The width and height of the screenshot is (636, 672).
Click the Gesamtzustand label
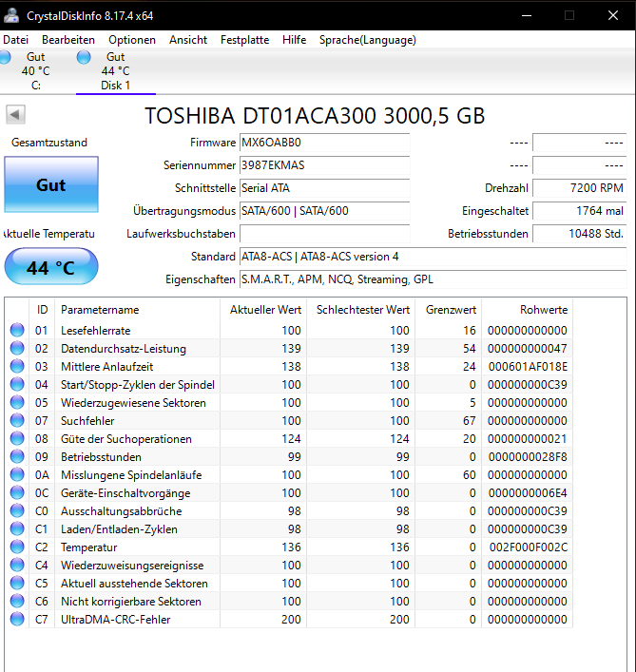coord(49,143)
